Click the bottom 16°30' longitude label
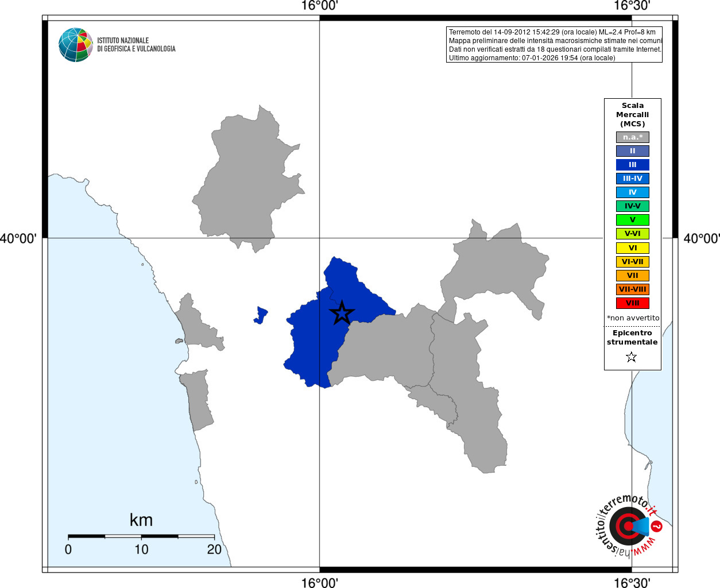Image resolution: width=720 pixels, height=588 pixels. tap(632, 583)
